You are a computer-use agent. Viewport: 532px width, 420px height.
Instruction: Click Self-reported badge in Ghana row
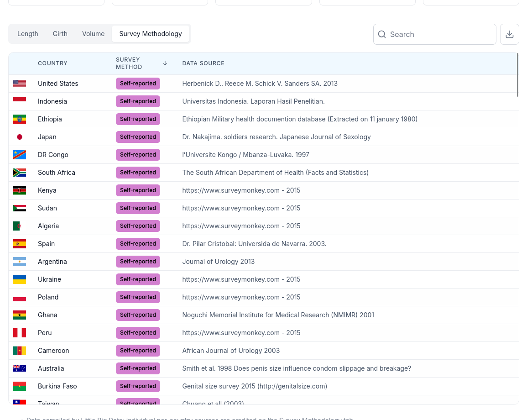pos(138,315)
